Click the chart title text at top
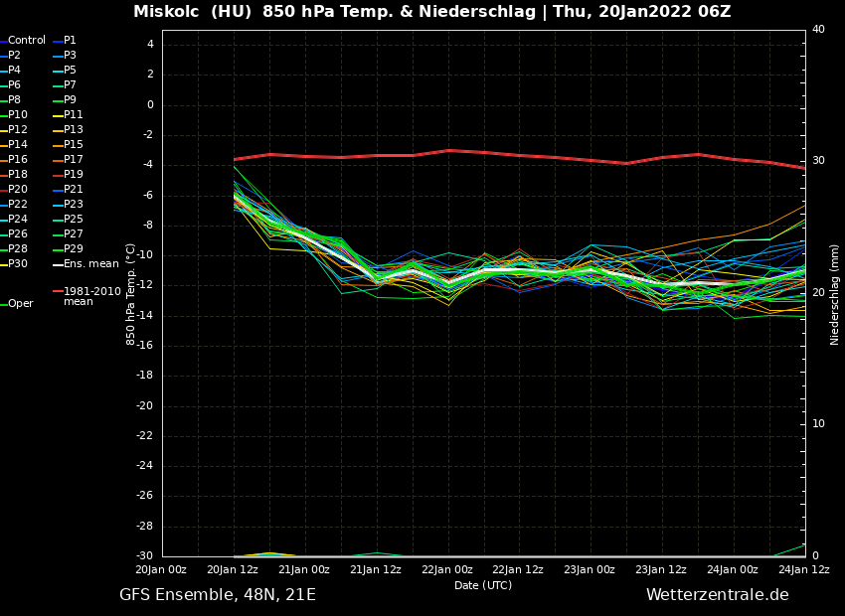845x616 pixels. click(x=431, y=12)
